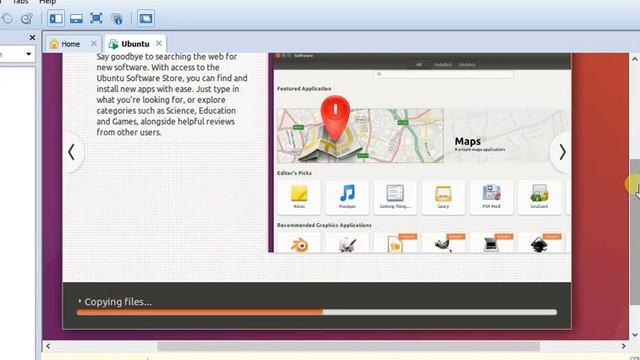
Task: Open the Help menu
Action: click(x=48, y=2)
